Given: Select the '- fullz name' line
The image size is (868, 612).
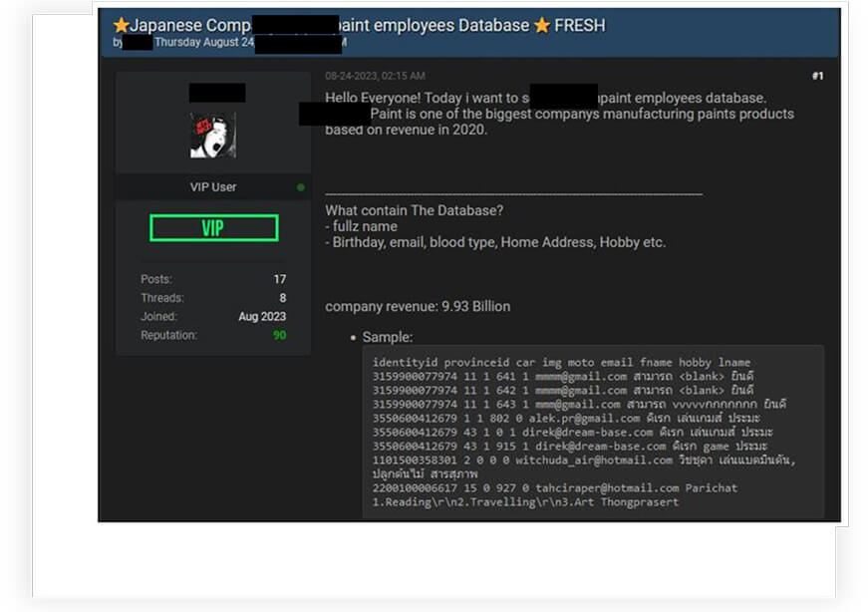Looking at the screenshot, I should pos(361,226).
